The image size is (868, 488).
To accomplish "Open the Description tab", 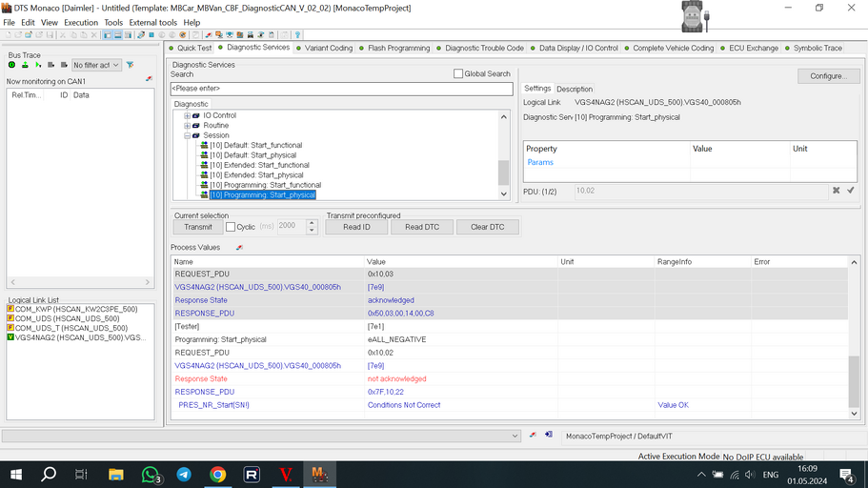I will point(574,90).
